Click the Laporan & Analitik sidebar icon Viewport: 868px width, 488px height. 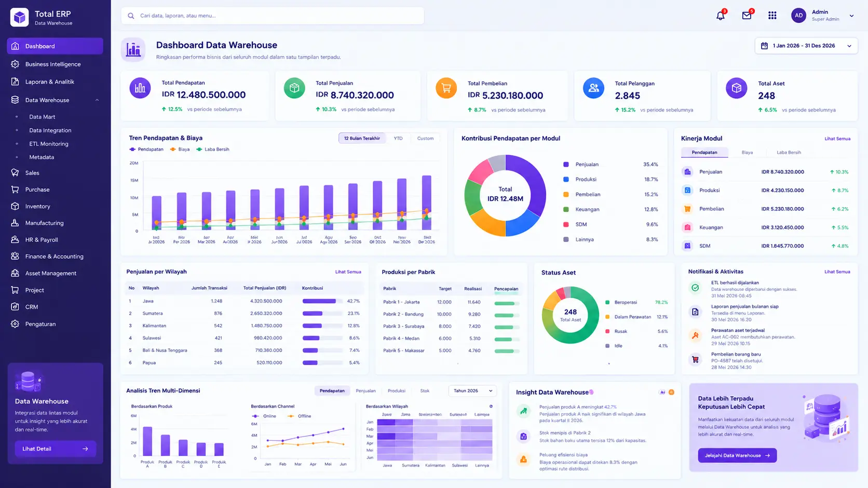(15, 82)
